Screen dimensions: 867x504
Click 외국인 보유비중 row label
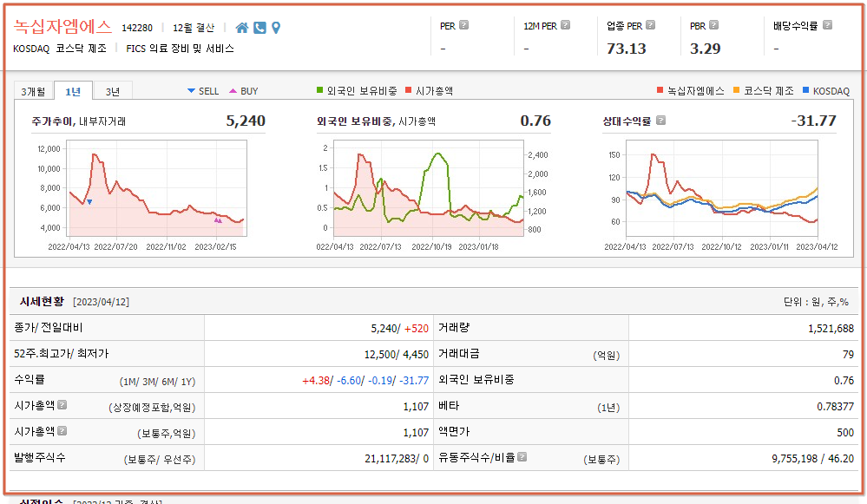(476, 379)
